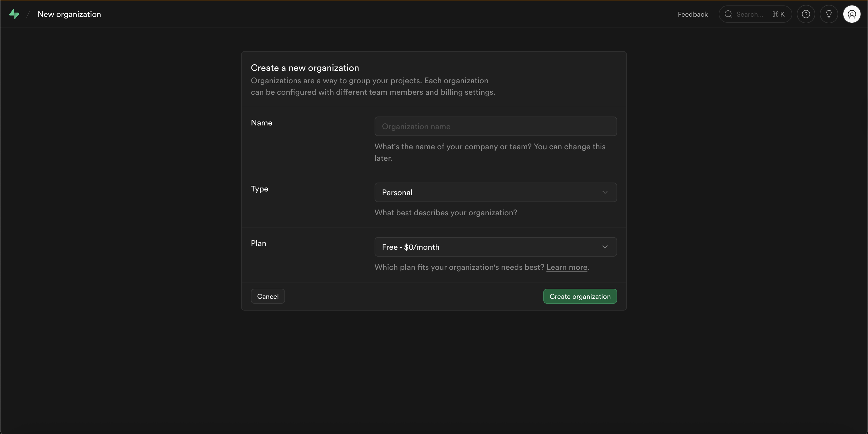Click the Command K shortcut hint
868x434 pixels.
(x=778, y=14)
